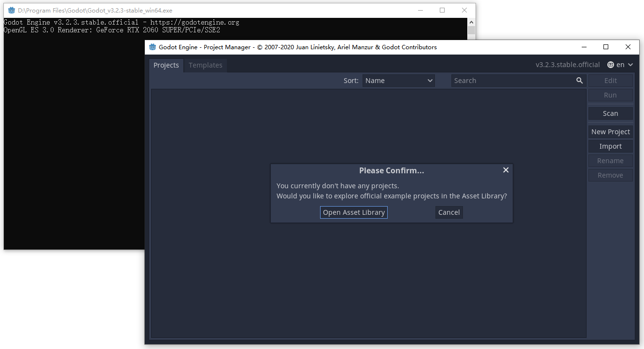Click the console window scrollbar thumb
Screen dimensions: 644x349
[x=471, y=30]
